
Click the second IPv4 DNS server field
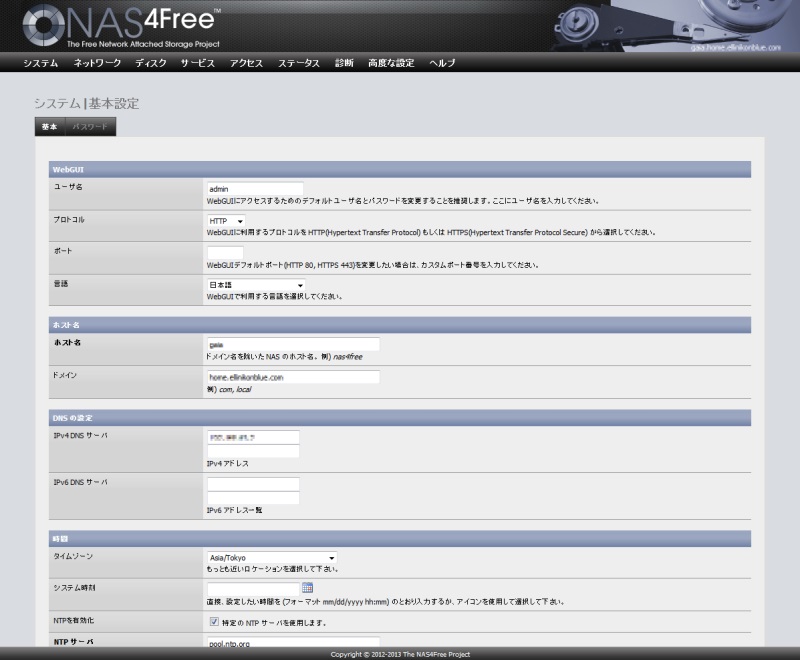point(253,451)
